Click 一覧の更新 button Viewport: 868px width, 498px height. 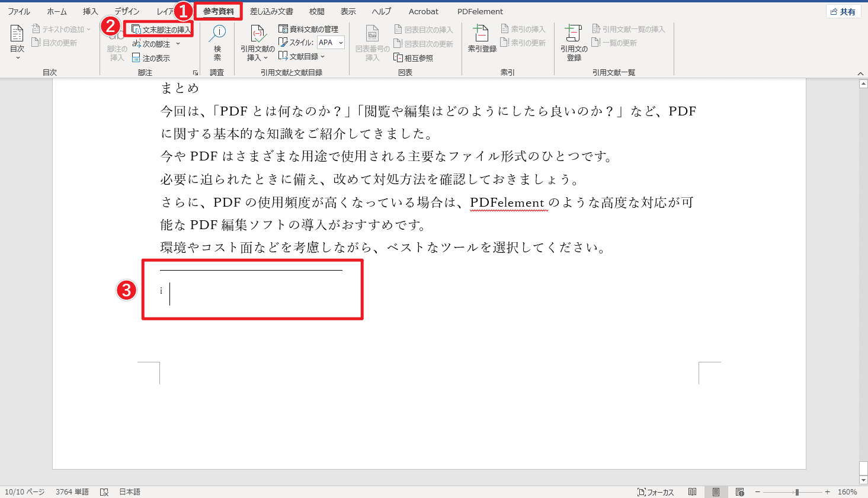pos(614,43)
